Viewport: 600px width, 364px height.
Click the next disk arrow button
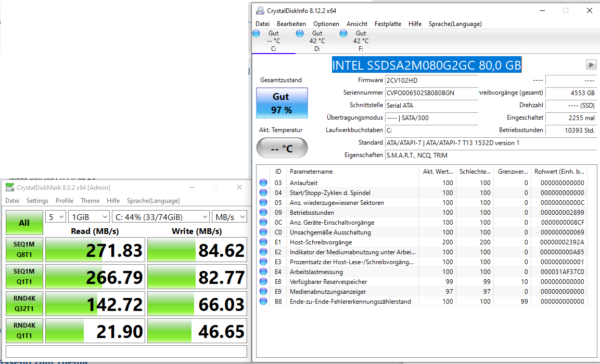pos(591,64)
